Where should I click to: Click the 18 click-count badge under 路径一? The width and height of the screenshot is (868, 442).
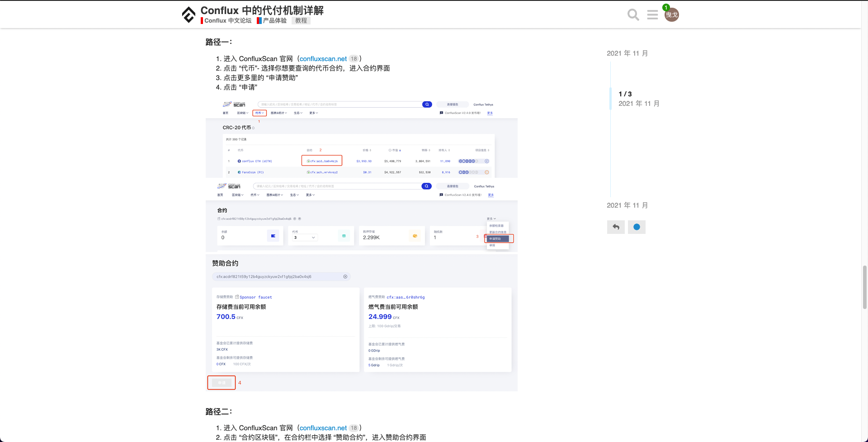pyautogui.click(x=354, y=59)
